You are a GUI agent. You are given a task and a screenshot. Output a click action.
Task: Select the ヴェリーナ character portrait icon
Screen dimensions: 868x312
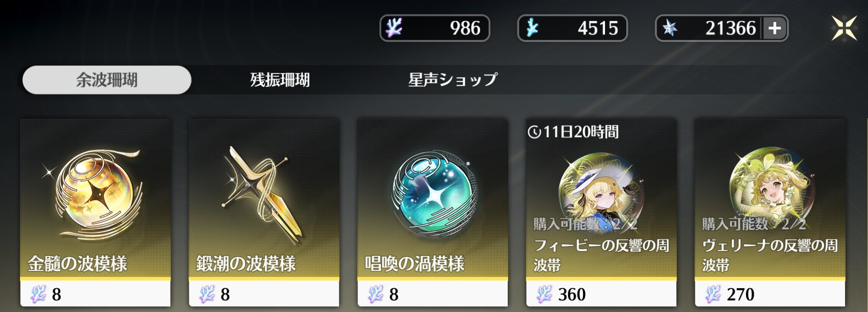click(770, 187)
